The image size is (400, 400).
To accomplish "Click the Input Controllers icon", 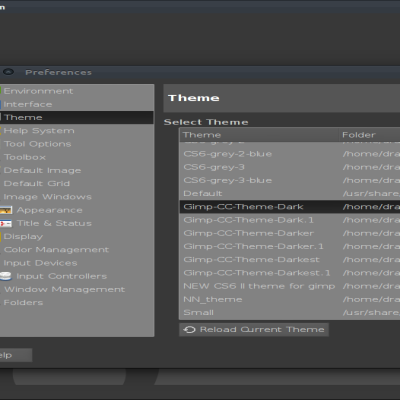I will click(x=6, y=276).
